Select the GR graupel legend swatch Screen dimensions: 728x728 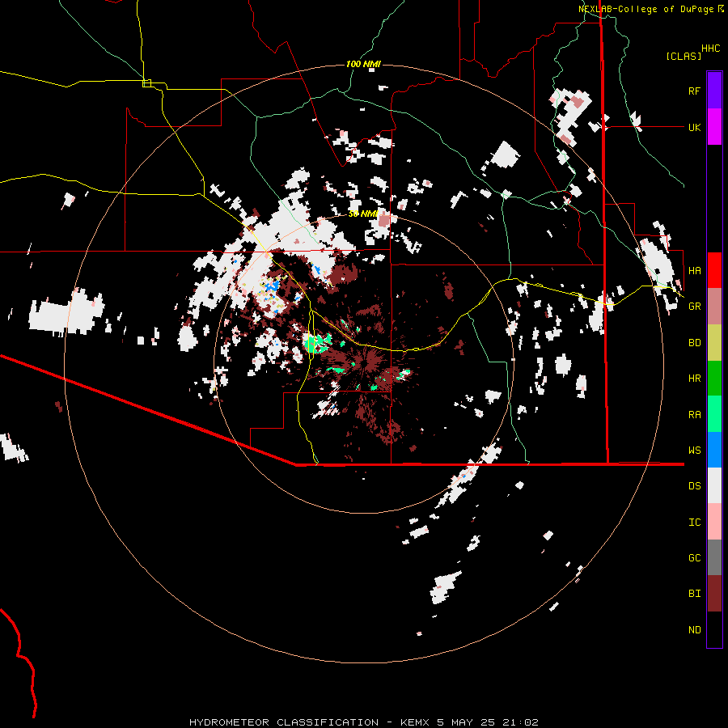point(714,307)
